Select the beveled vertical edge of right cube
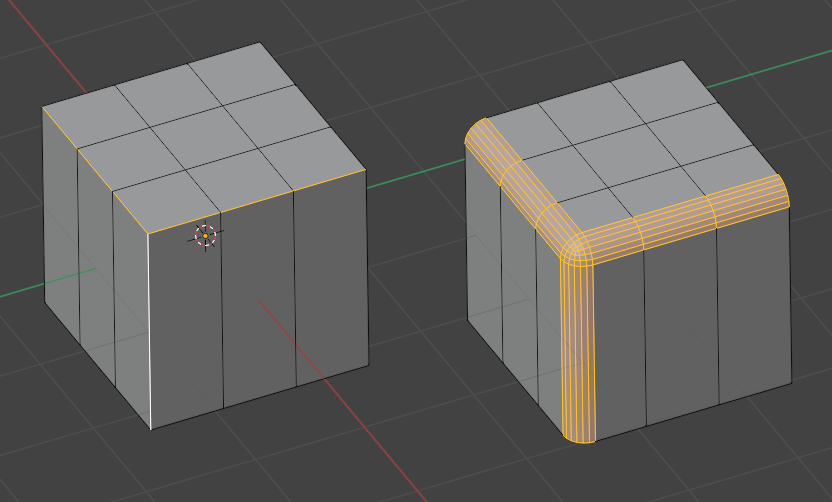The height and width of the screenshot is (502, 832). click(x=578, y=353)
